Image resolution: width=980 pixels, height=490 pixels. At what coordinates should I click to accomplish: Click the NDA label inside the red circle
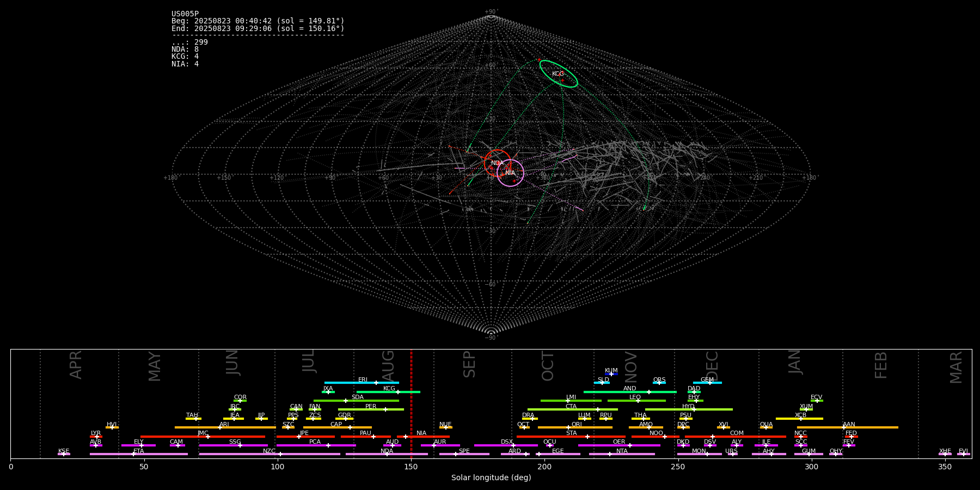(497, 163)
